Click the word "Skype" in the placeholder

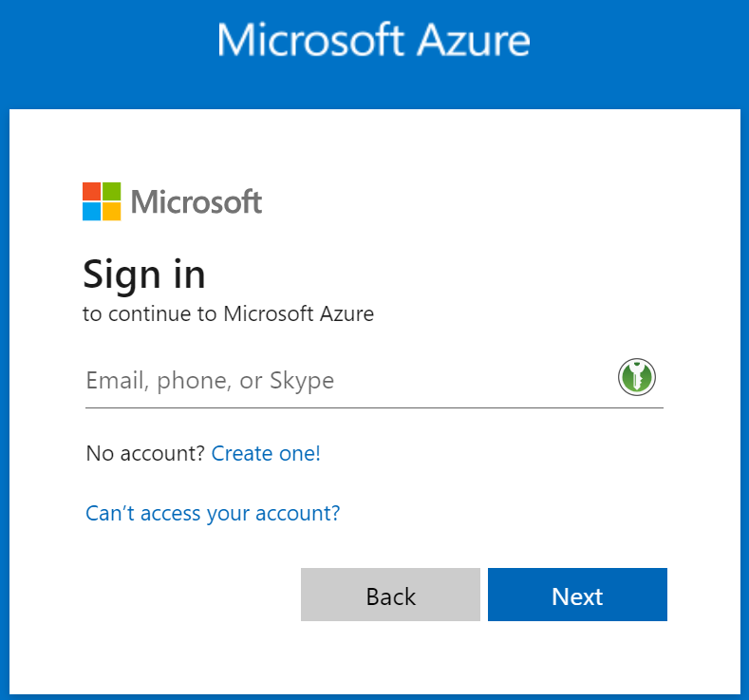point(302,381)
